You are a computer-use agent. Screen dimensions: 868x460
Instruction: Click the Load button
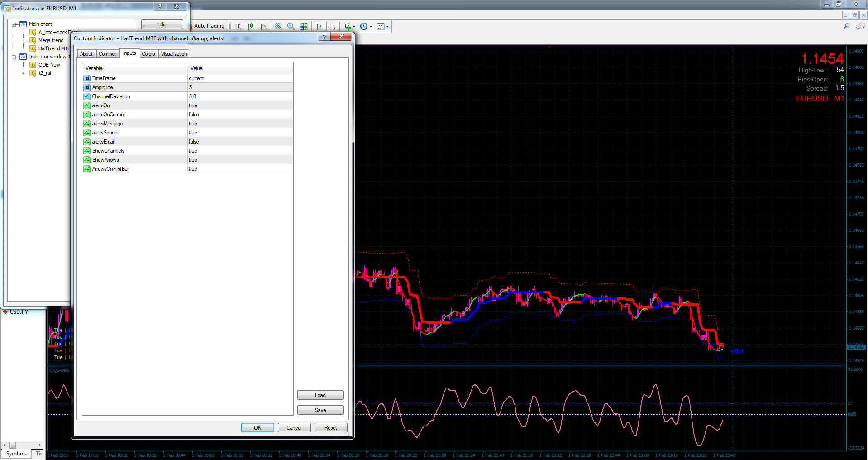[x=320, y=395]
